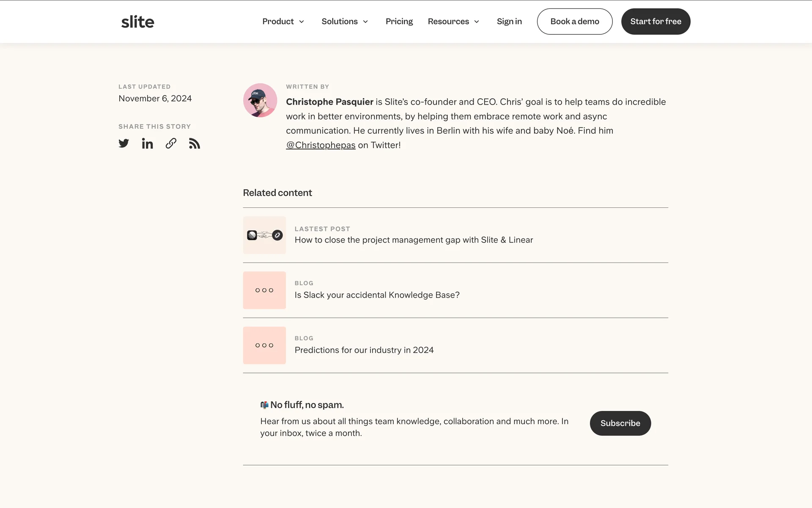Click Sign in in navigation

pos(509,22)
